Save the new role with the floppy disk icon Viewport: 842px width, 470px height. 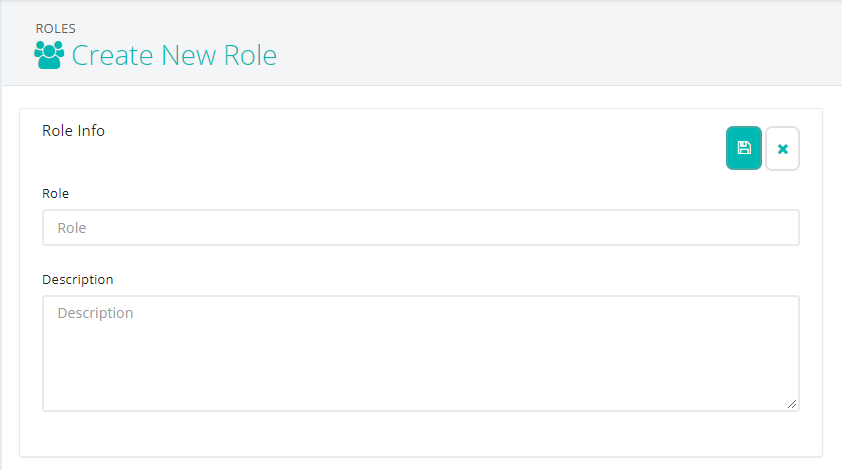(x=743, y=148)
